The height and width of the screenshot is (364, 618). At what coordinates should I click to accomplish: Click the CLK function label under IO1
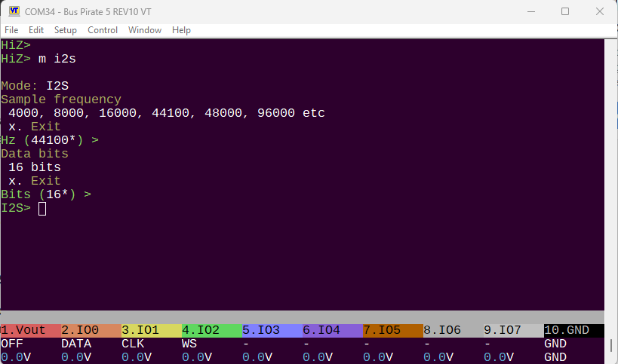(133, 344)
